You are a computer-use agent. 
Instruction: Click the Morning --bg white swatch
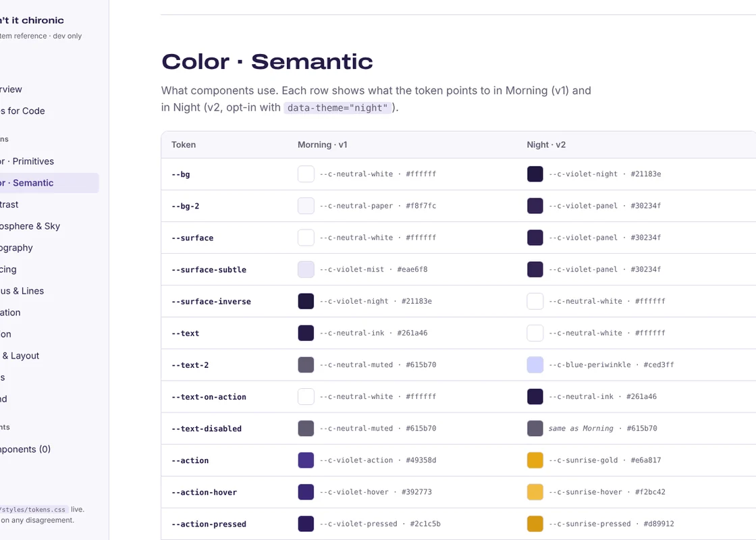tap(306, 174)
